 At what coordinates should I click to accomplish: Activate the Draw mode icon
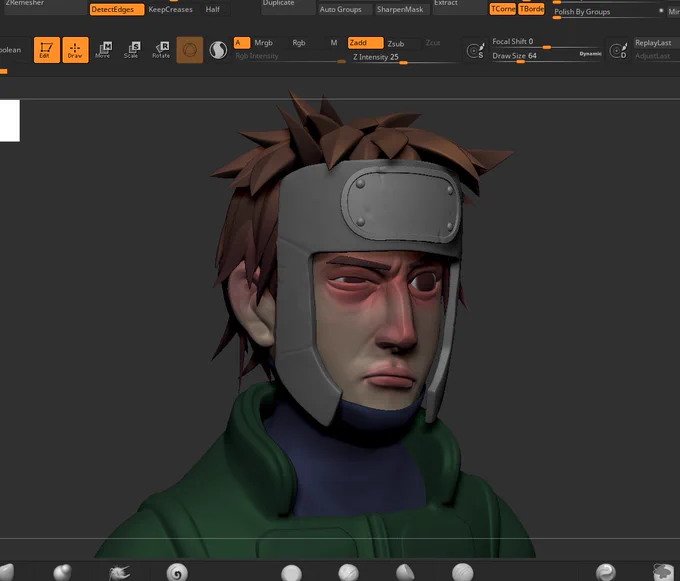point(75,50)
